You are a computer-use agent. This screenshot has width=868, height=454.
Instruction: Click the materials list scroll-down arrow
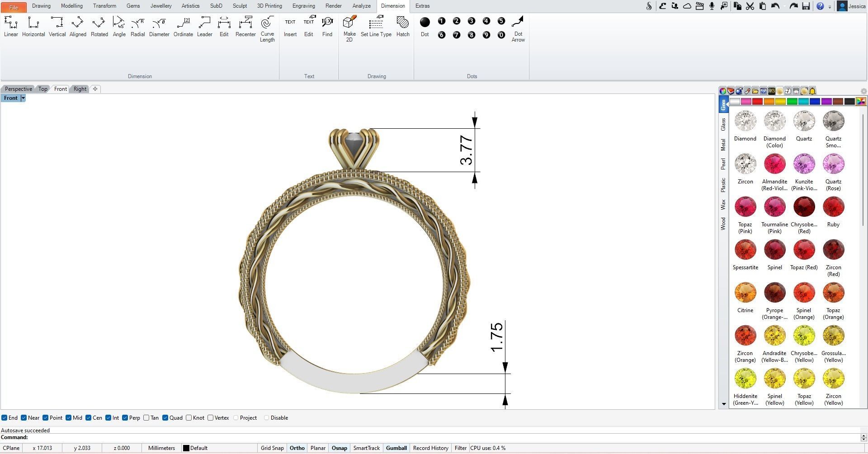click(x=724, y=404)
